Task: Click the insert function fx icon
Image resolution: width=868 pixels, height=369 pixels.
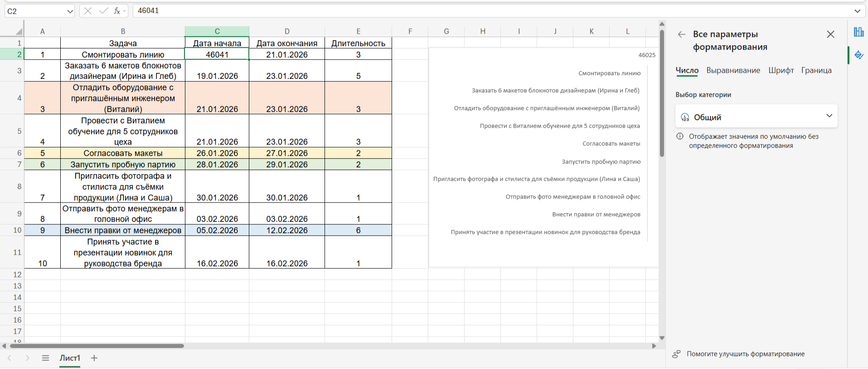Action: coord(117,11)
